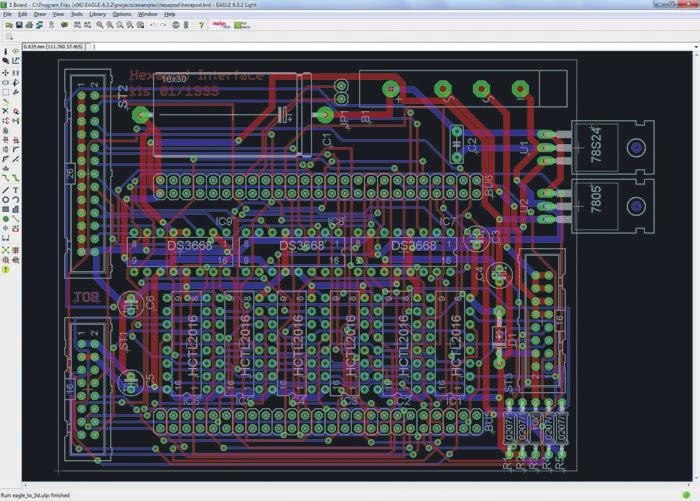Select the Text (T) tool

(16, 190)
